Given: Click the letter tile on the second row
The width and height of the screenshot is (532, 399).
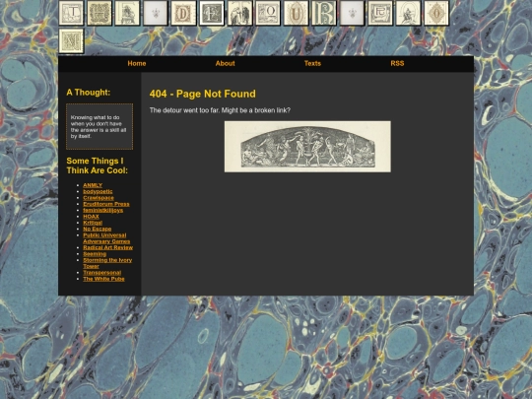Looking at the screenshot, I should [71, 41].
